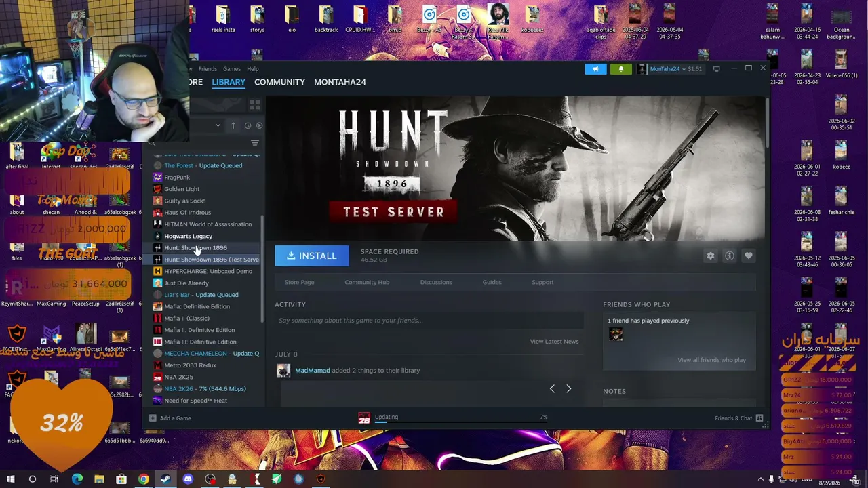Open Google Chrome from taskbar
Screen dimensions: 868x488
click(143, 480)
